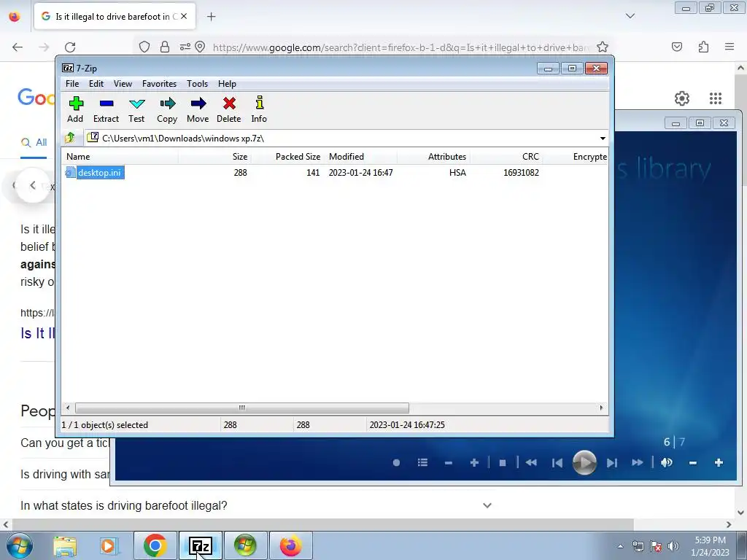Click the Firefox URL address bar
The image size is (747, 560).
400,47
